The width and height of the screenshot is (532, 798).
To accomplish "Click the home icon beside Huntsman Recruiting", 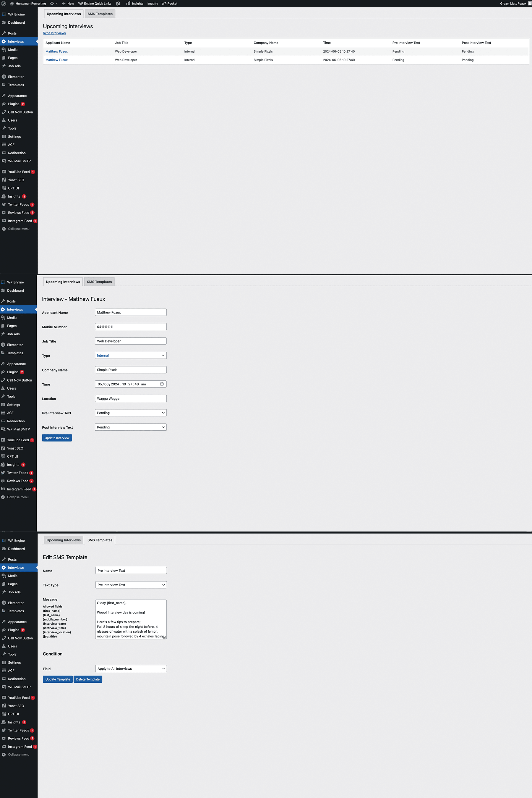I will coord(12,3).
